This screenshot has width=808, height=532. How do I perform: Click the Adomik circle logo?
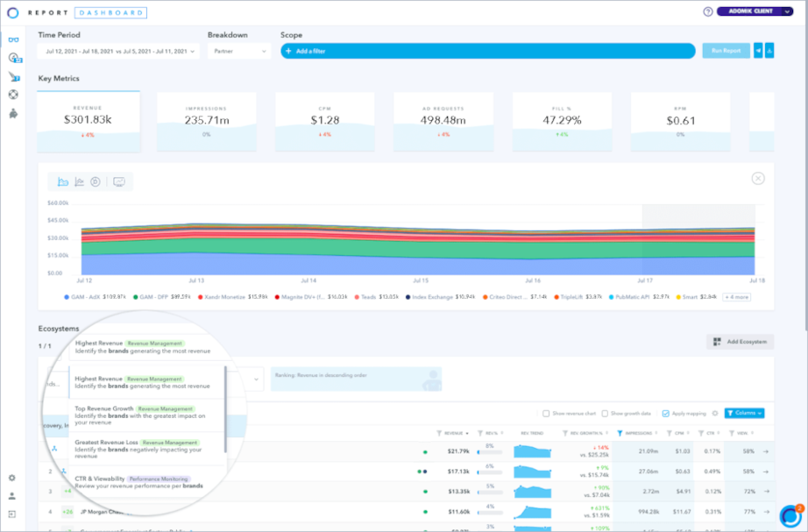13,13
